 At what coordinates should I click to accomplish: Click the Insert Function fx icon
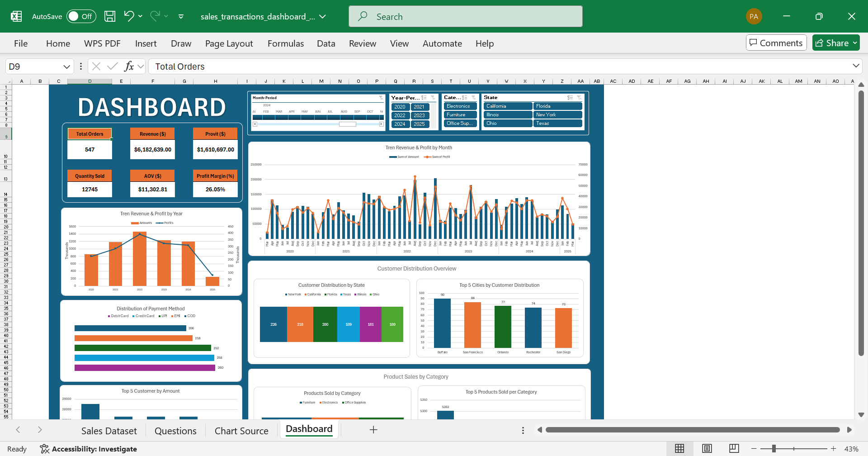point(129,66)
